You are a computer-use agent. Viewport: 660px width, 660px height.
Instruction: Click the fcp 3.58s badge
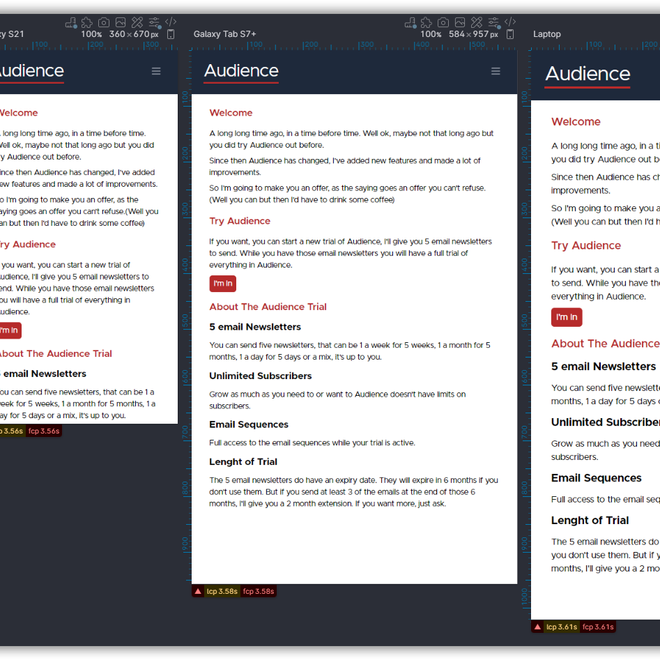pyautogui.click(x=258, y=591)
